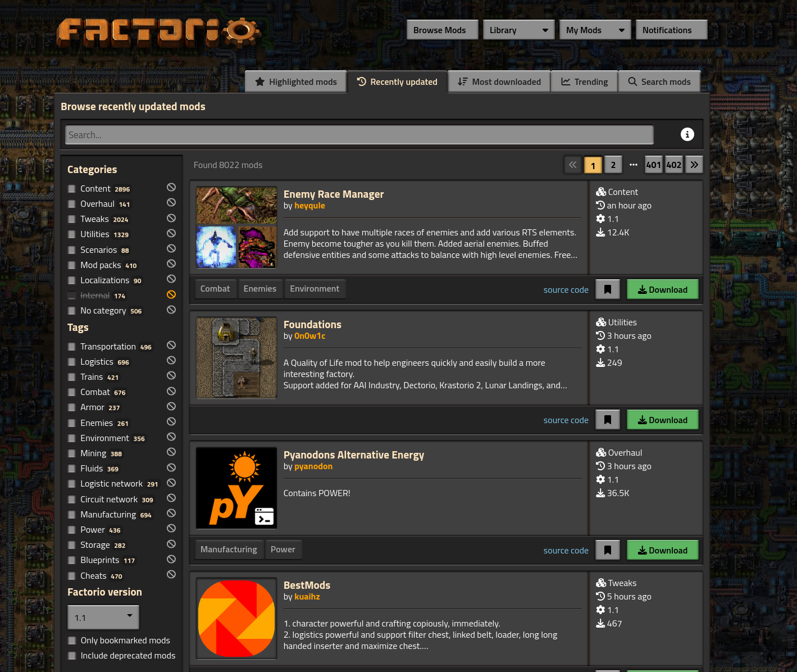This screenshot has width=797, height=672.
Task: Jump to page 401 of results
Action: tap(654, 165)
